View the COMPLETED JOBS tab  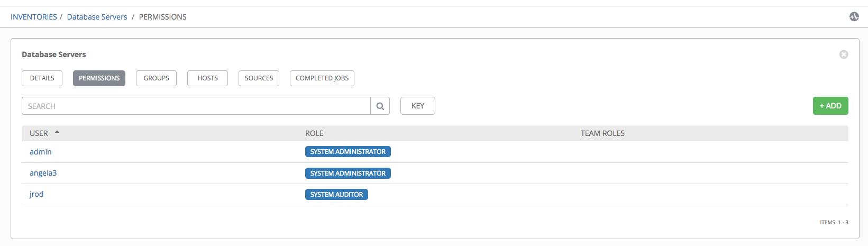pyautogui.click(x=322, y=78)
